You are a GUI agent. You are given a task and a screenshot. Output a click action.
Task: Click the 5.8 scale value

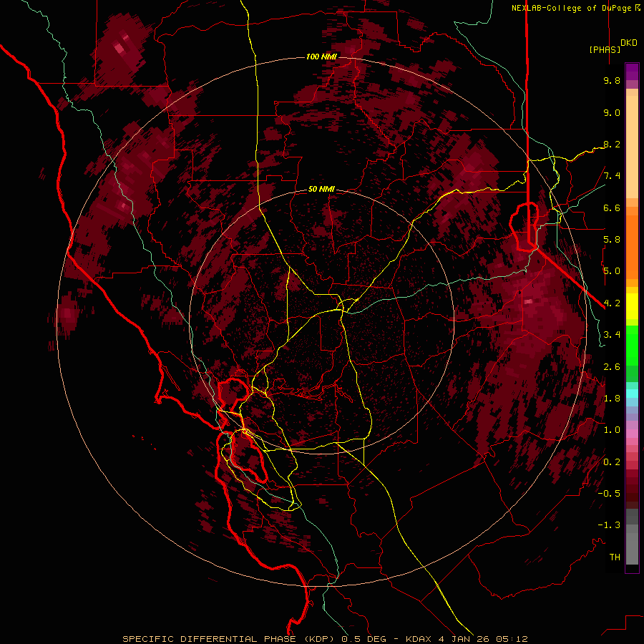(612, 240)
